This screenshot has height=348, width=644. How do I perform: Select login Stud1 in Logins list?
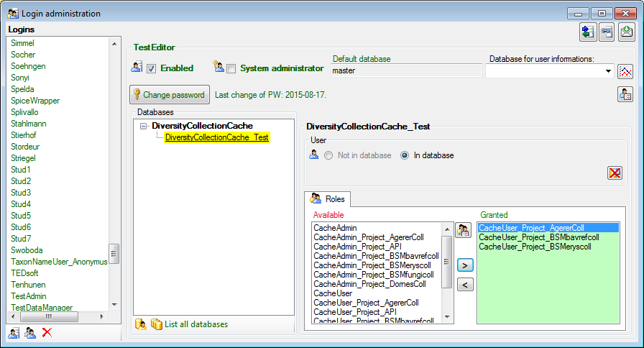[21, 170]
